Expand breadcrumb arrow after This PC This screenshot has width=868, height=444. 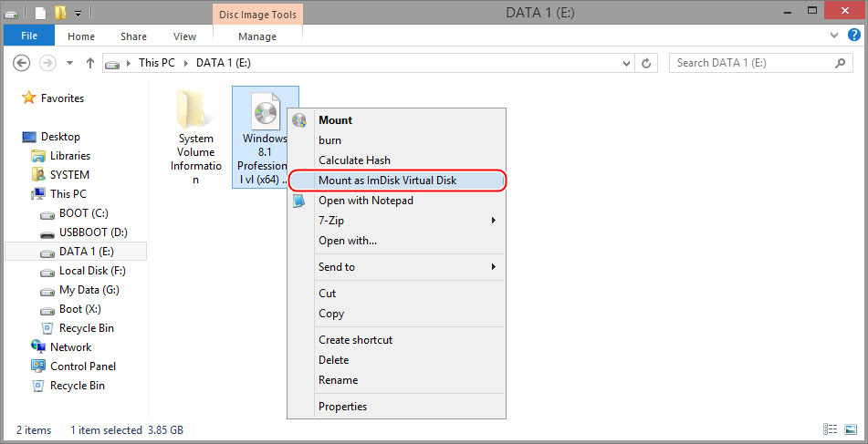coord(185,63)
